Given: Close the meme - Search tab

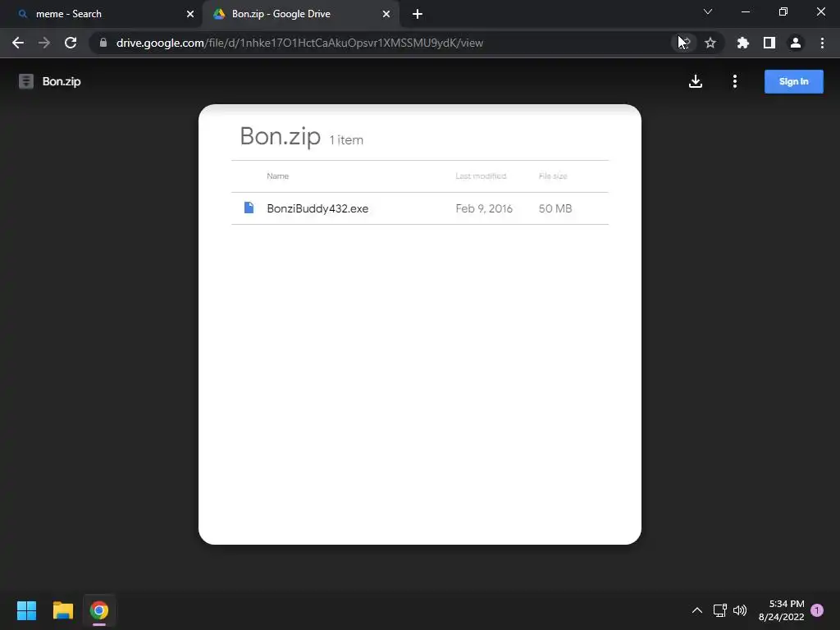Looking at the screenshot, I should [x=190, y=14].
